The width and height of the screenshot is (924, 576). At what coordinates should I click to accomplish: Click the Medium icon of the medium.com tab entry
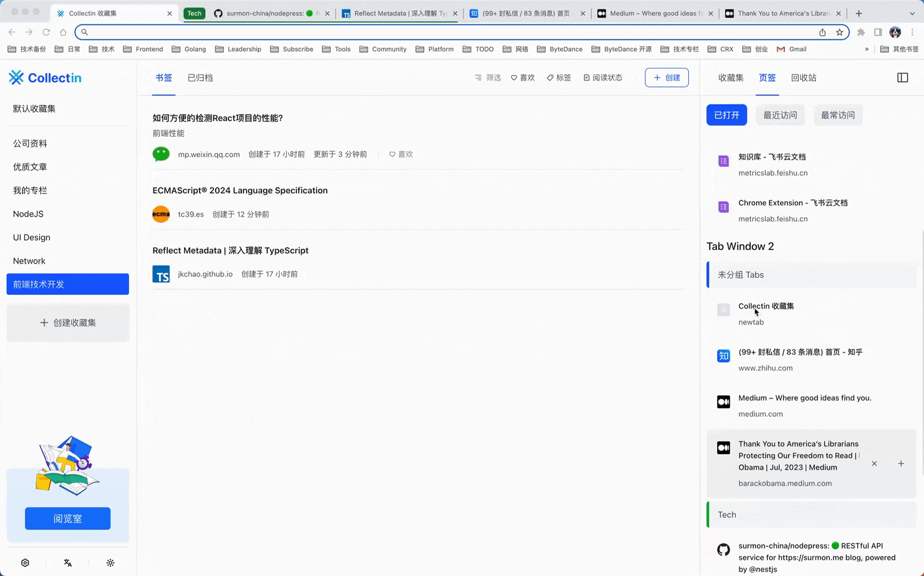(x=723, y=402)
